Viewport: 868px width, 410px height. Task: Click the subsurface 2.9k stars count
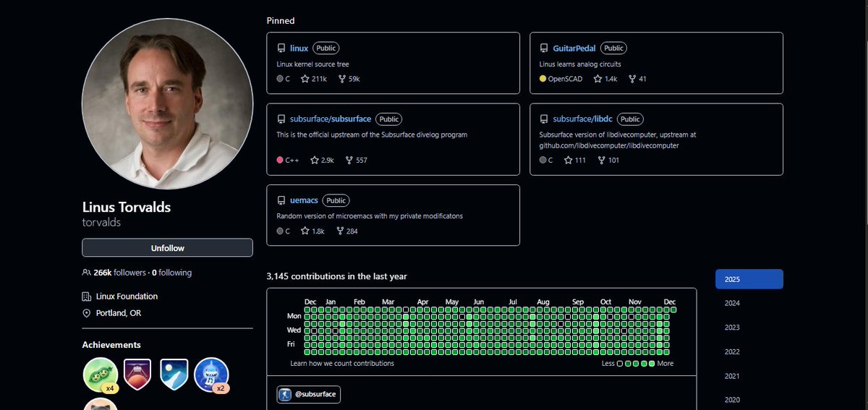click(322, 160)
